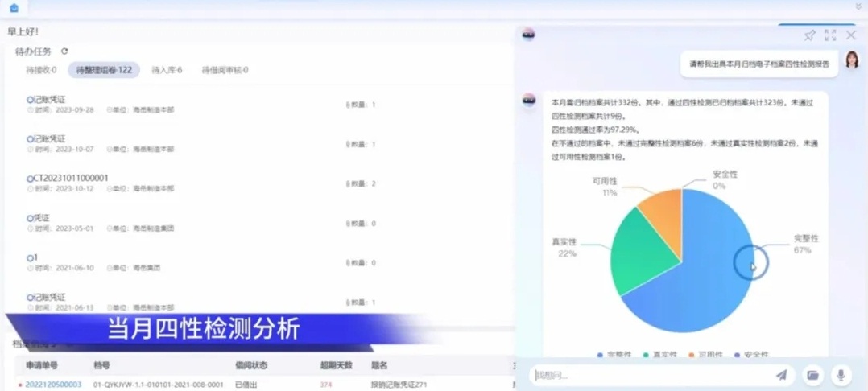
Task: Pin the chat assistant panel
Action: (x=809, y=35)
